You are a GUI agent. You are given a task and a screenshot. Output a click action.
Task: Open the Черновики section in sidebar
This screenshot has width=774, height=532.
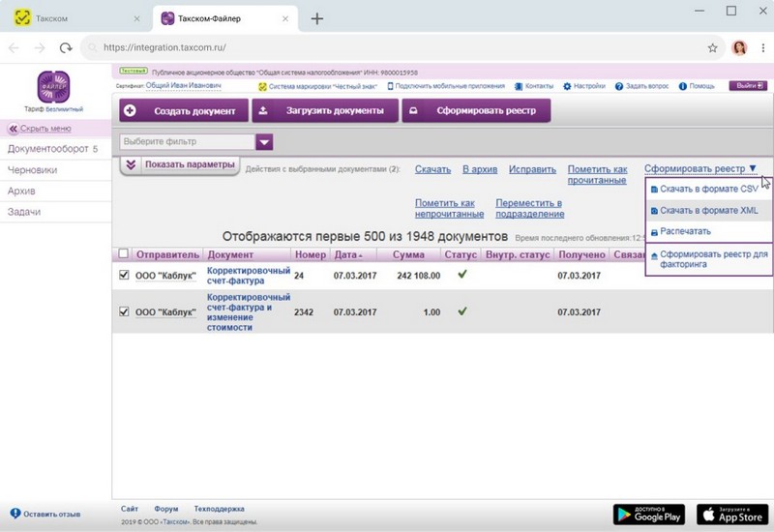tap(32, 170)
